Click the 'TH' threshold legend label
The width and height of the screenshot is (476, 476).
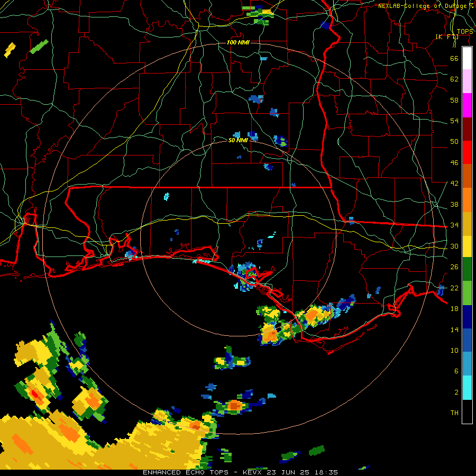click(x=454, y=413)
